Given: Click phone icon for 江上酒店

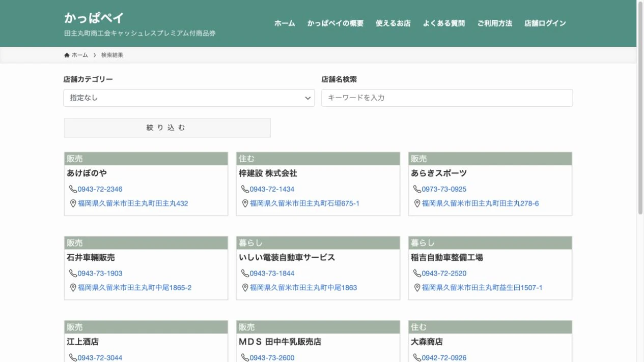Looking at the screenshot, I should pos(73,357).
